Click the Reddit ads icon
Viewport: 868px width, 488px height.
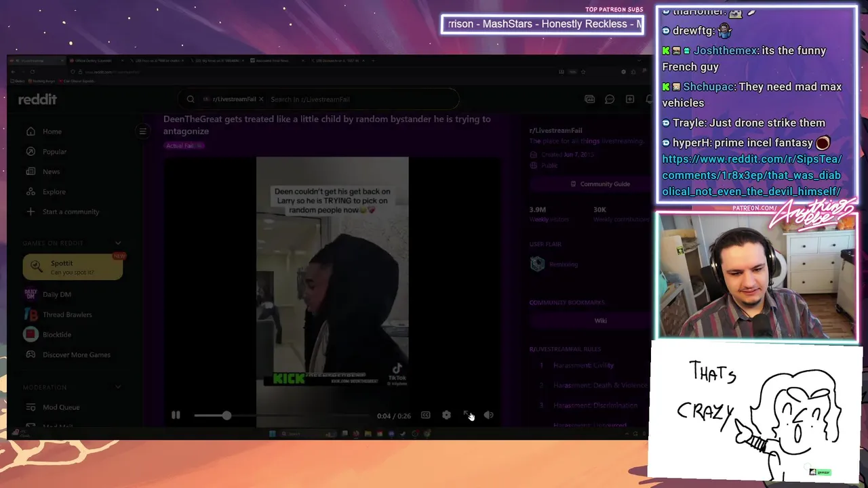click(x=589, y=99)
